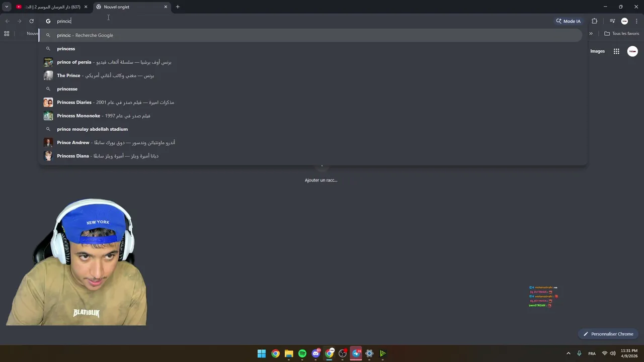Open Telegram from the taskbar
644x362 pixels.
(x=356, y=353)
